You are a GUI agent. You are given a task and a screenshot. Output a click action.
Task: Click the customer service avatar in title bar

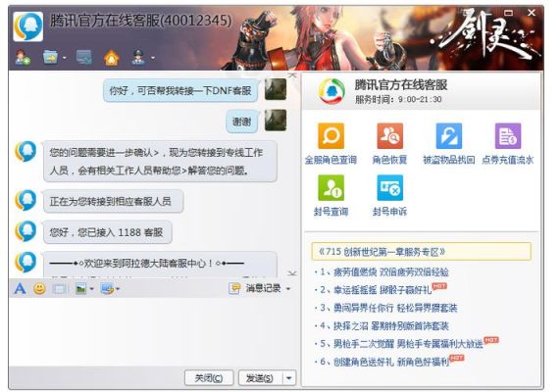tap(28, 26)
